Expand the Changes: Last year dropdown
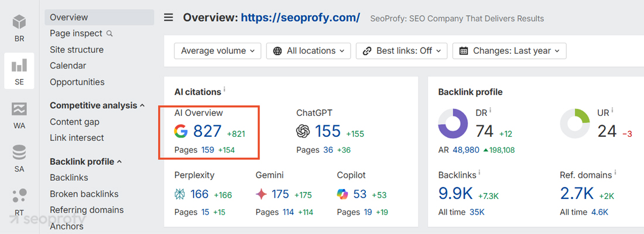 [509, 51]
